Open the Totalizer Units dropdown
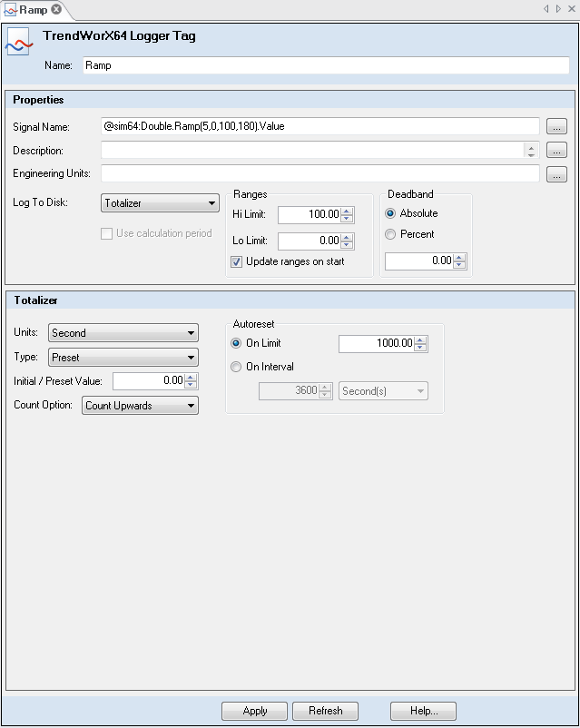Screen dimensions: 580x728 [x=123, y=333]
